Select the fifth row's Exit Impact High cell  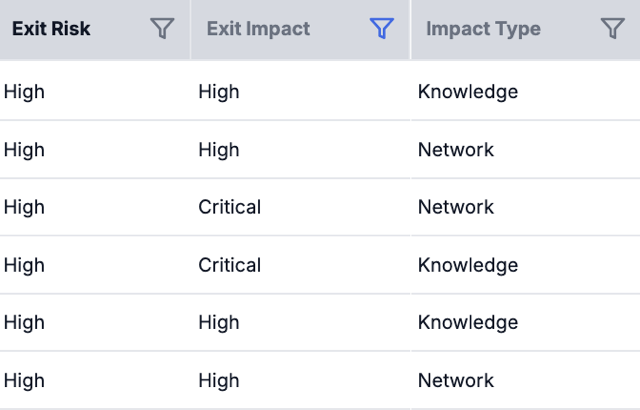pos(219,322)
